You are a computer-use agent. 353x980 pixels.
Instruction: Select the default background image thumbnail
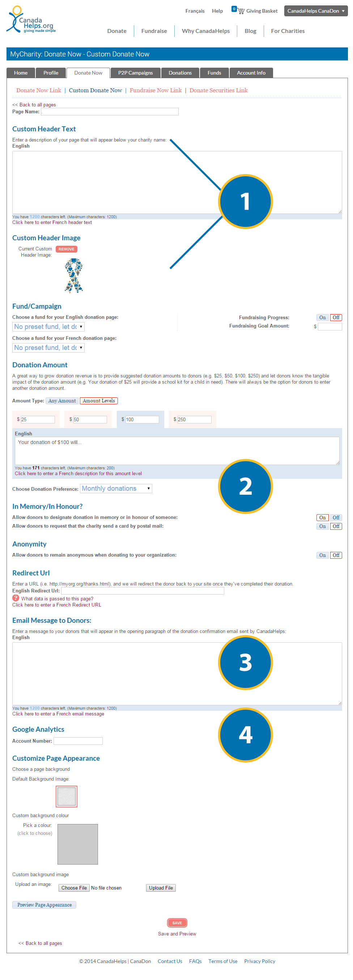[67, 796]
